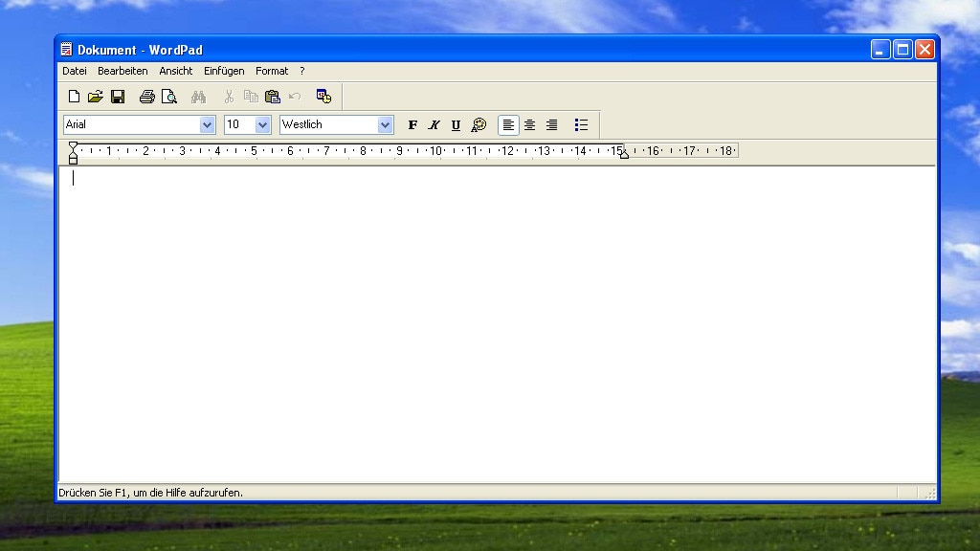Open an existing file
This screenshot has width=980, height=551.
(x=95, y=96)
